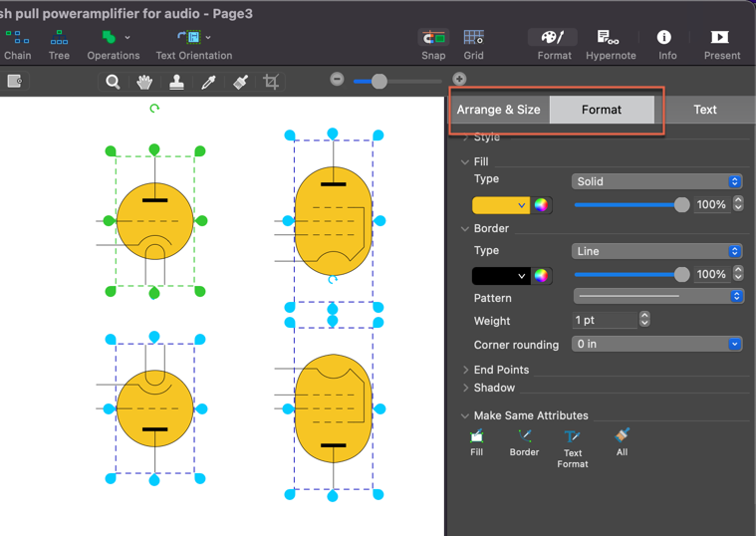Image resolution: width=756 pixels, height=536 pixels.
Task: Click the fill opacity stepper
Action: click(x=738, y=203)
